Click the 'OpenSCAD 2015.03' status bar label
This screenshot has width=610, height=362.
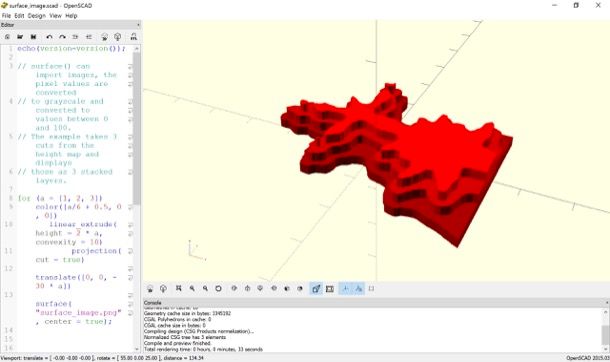(x=588, y=358)
